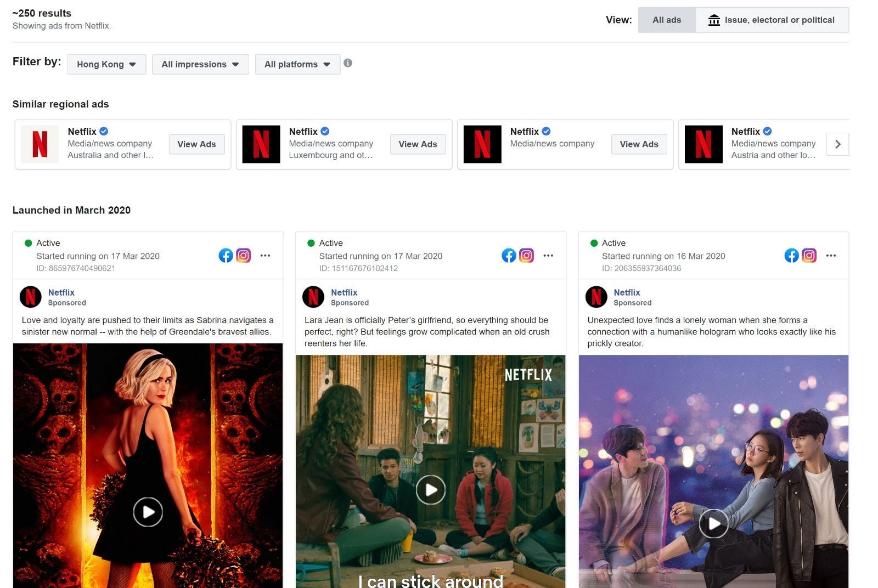878x588 pixels.
Task: Play the Lara Jean ad video
Action: pyautogui.click(x=431, y=490)
